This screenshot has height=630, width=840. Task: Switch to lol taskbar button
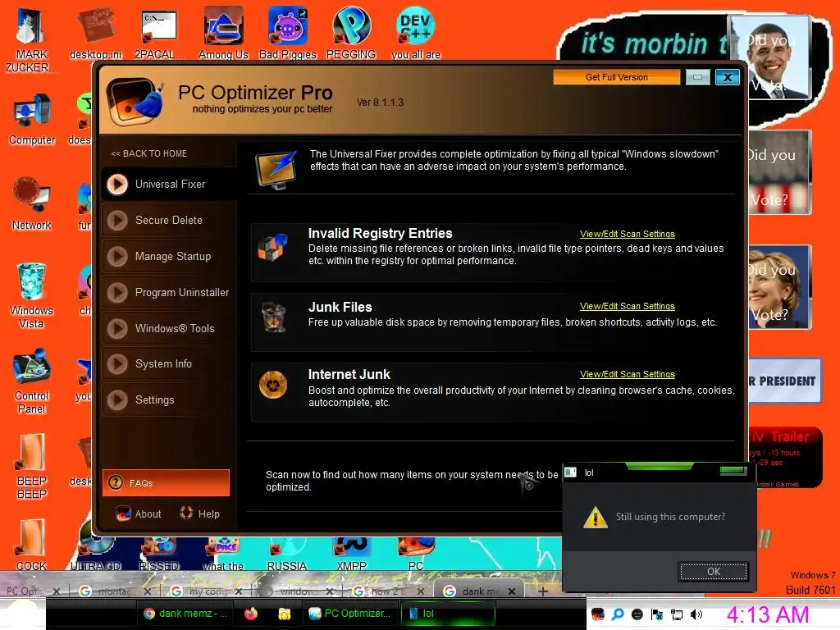(447, 614)
